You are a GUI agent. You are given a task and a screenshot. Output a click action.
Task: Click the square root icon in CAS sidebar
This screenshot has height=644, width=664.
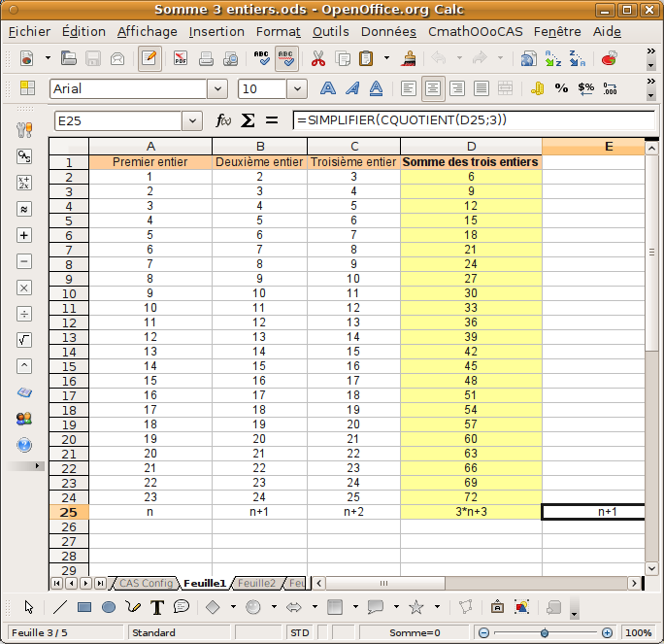24,340
